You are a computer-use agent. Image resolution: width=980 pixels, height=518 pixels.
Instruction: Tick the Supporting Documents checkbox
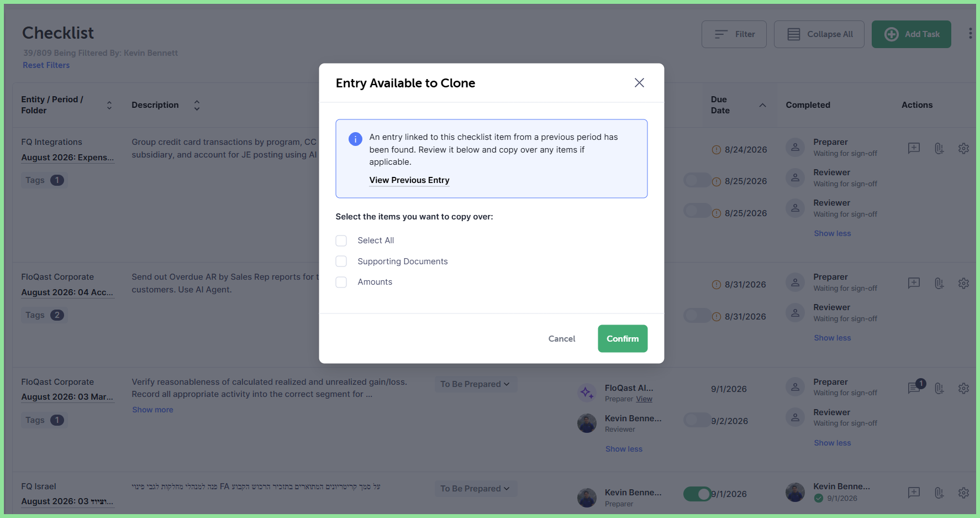click(x=341, y=261)
